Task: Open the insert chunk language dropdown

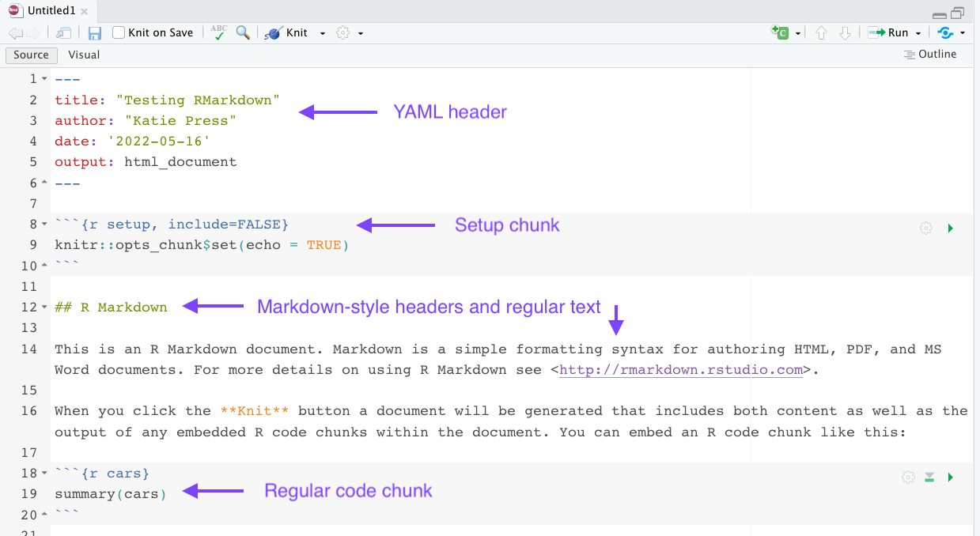Action: point(798,33)
